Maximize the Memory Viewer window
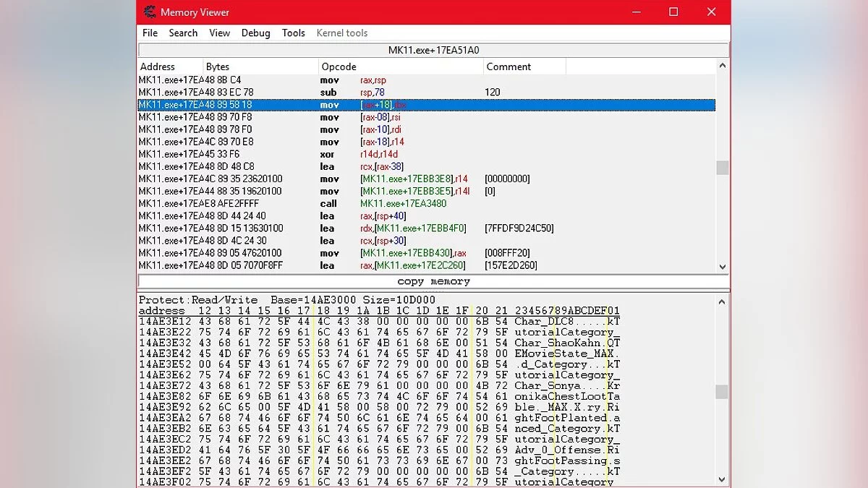Image resolution: width=868 pixels, height=488 pixels. [673, 12]
